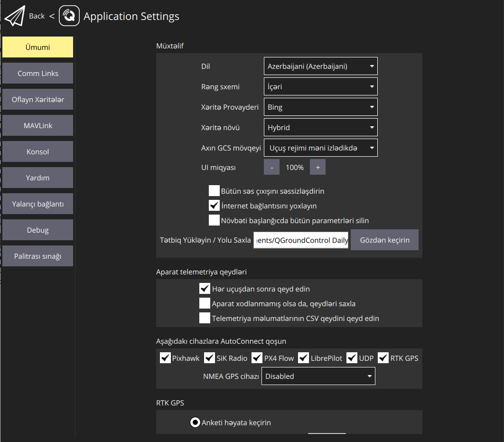This screenshot has width=504, height=442.
Task: Click the application save path input field
Action: pos(300,240)
